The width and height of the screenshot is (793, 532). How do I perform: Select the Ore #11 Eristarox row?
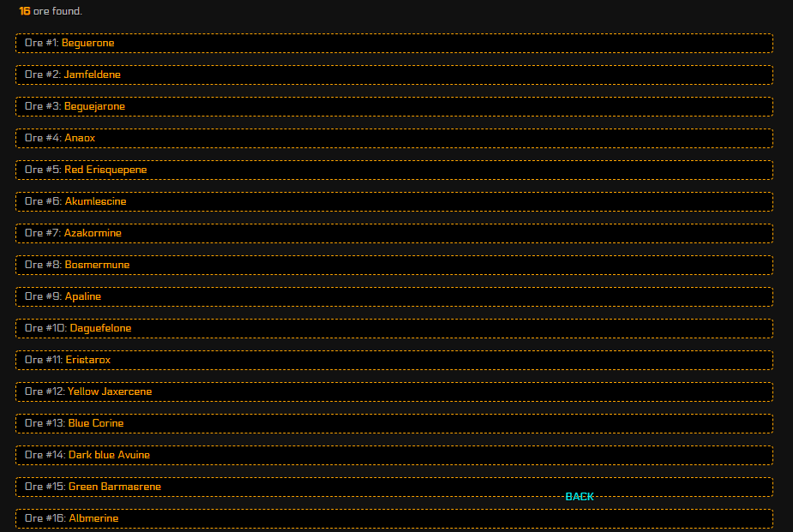pyautogui.click(x=394, y=360)
